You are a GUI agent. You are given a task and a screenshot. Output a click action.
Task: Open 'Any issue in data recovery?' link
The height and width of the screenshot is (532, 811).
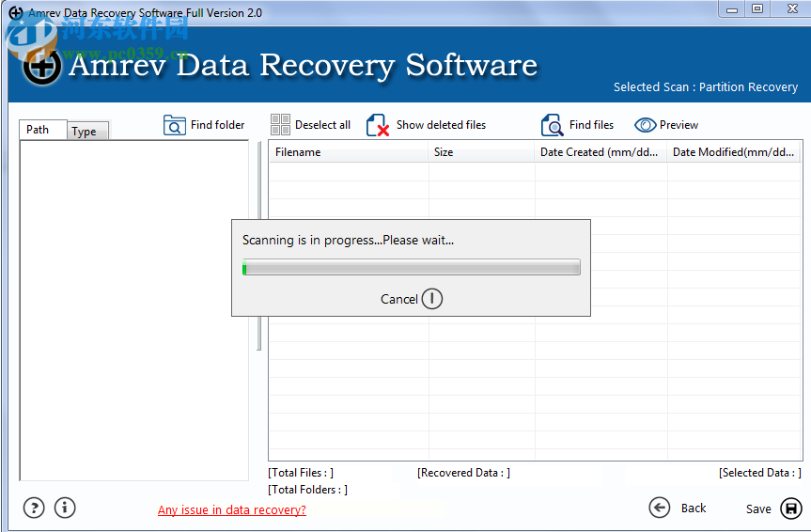(x=232, y=509)
